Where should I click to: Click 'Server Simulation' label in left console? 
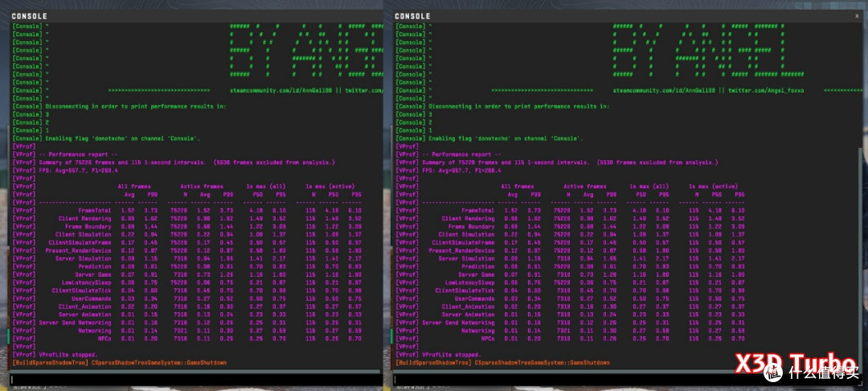83,258
